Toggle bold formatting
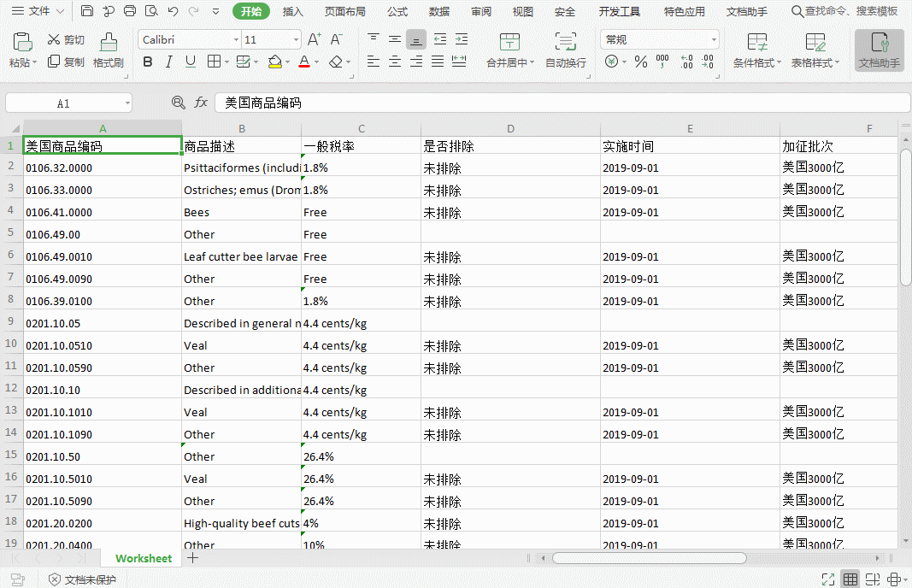Viewport: 912px width, 588px height. [148, 62]
